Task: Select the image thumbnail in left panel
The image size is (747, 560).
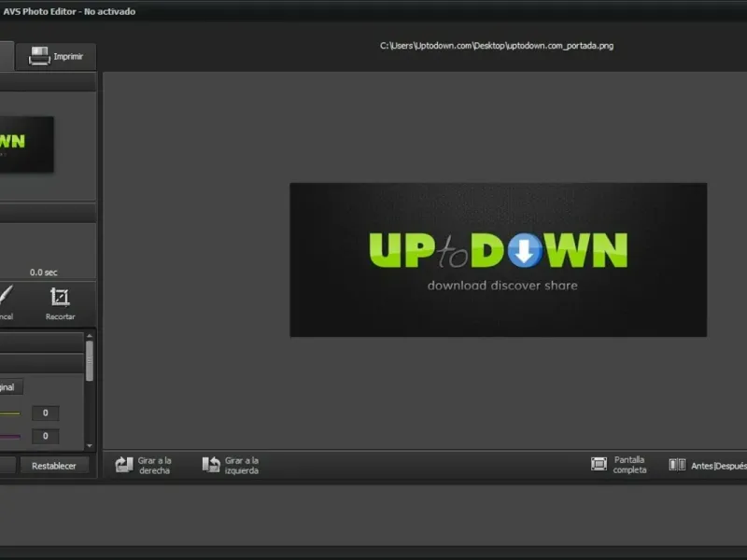Action: [x=27, y=145]
